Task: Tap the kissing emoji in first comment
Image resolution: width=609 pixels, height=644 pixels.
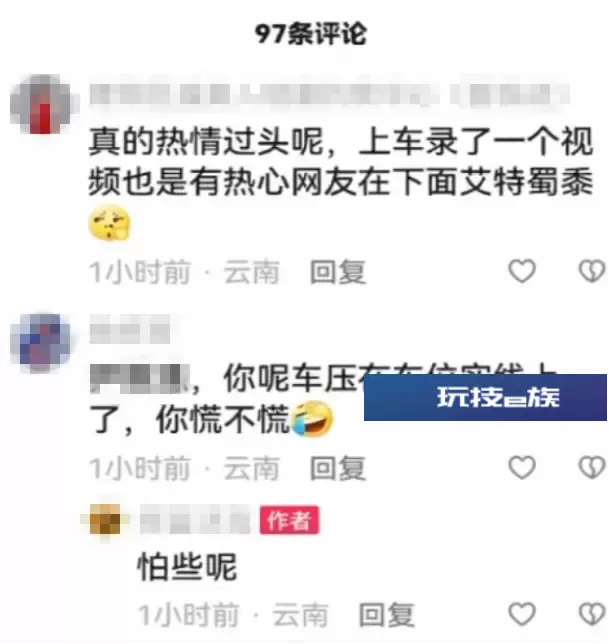Action: point(110,222)
